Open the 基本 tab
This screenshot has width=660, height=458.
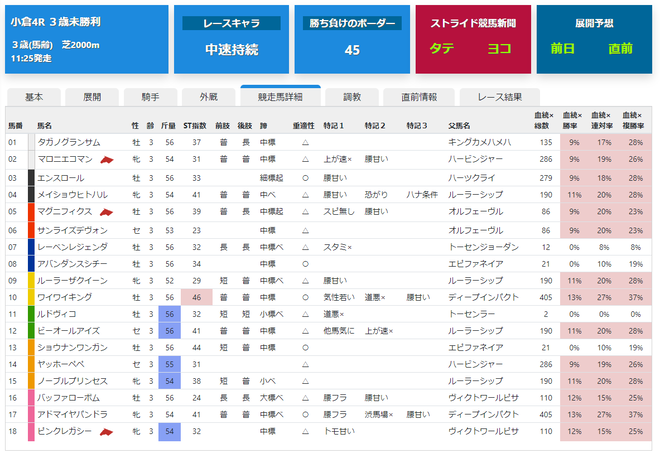[x=34, y=97]
